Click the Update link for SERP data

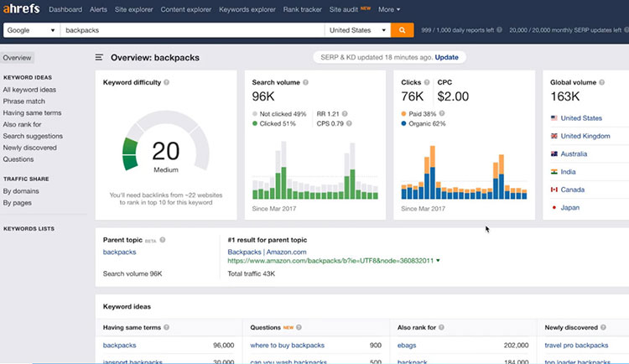click(x=446, y=57)
